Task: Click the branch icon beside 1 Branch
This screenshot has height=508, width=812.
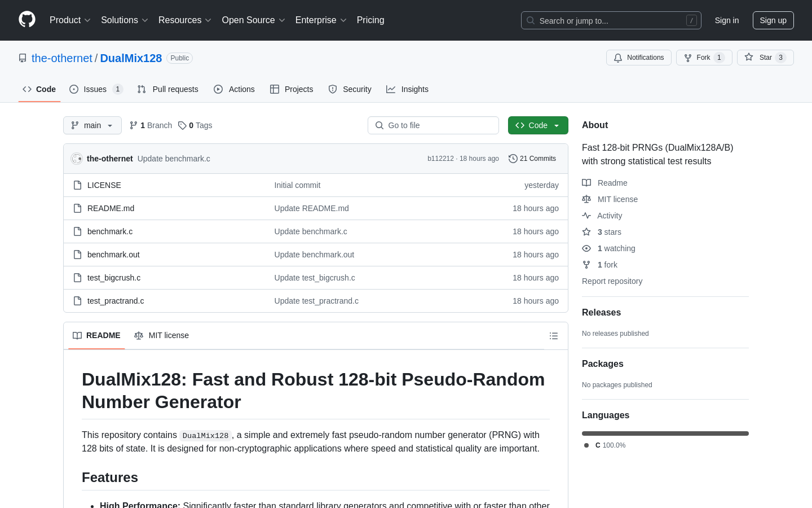Action: click(134, 125)
